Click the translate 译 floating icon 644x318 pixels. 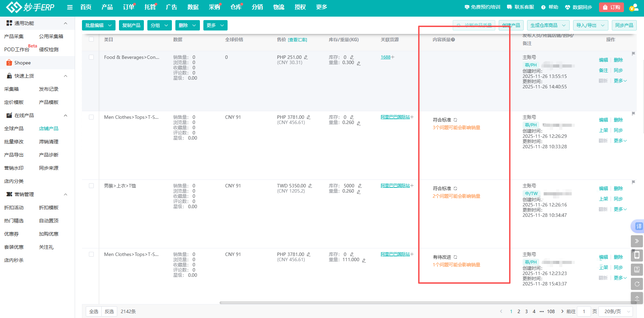click(x=638, y=226)
